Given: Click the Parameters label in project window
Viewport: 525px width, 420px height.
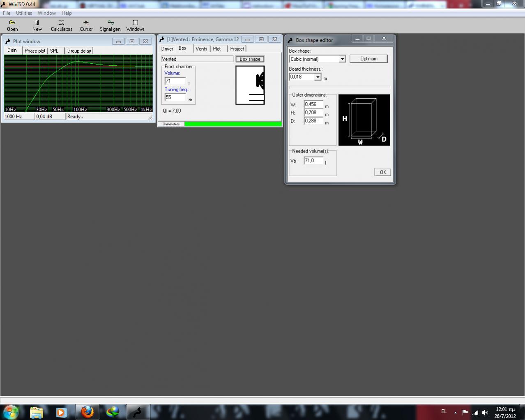Looking at the screenshot, I should (171, 124).
